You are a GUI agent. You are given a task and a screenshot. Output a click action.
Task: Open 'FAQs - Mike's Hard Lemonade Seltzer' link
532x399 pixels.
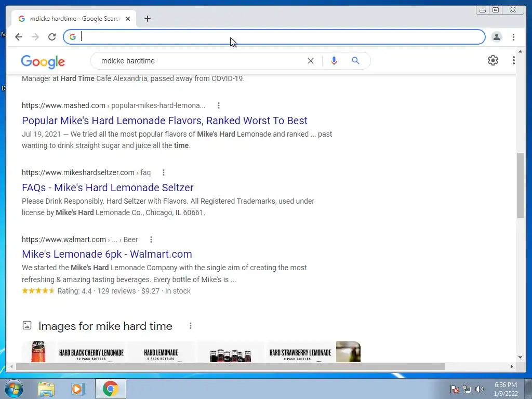pyautogui.click(x=108, y=187)
